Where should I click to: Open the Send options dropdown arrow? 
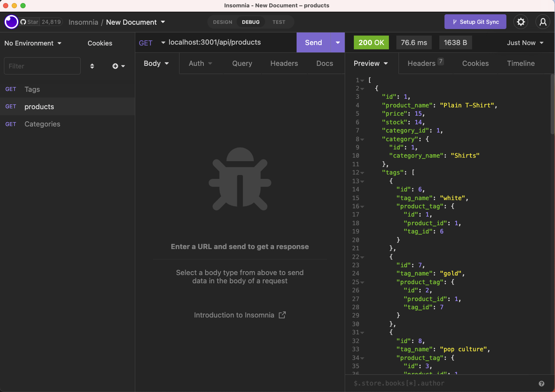coord(337,42)
